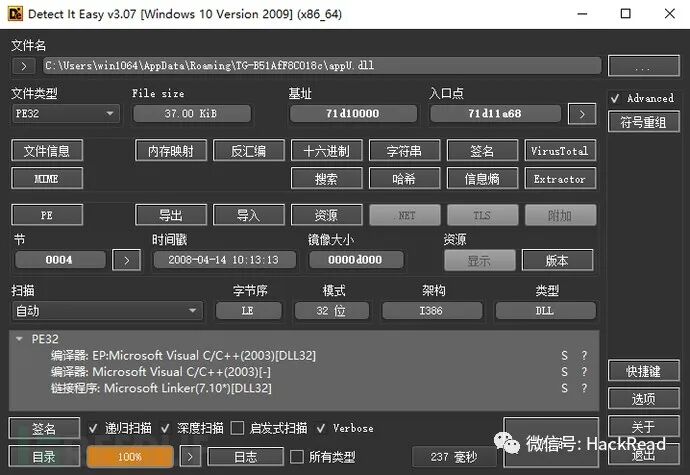Open the 反汇编 disassembler
Screen dimensions: 690x475
pyautogui.click(x=248, y=151)
